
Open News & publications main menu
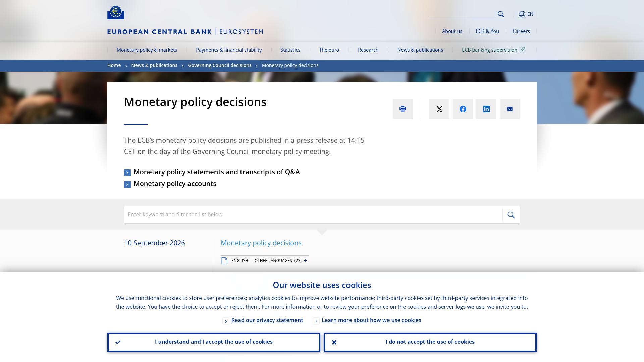[x=420, y=50]
